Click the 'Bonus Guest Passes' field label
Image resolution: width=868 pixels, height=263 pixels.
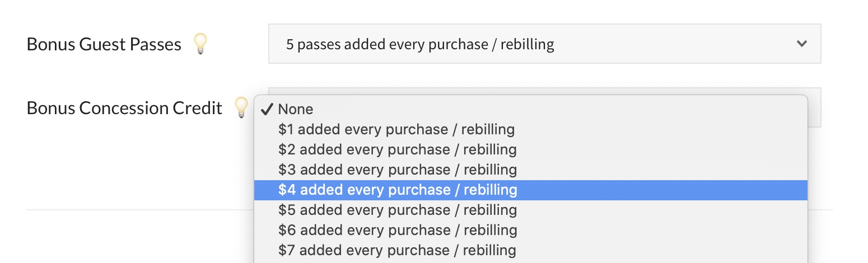[x=104, y=44]
